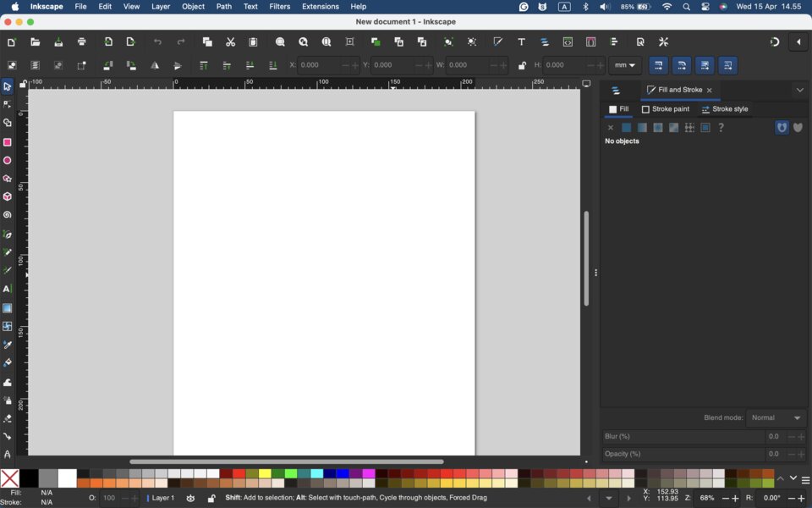Screen dimensions: 812x508
Task: Create a new document from toolbar
Action: [x=11, y=42]
